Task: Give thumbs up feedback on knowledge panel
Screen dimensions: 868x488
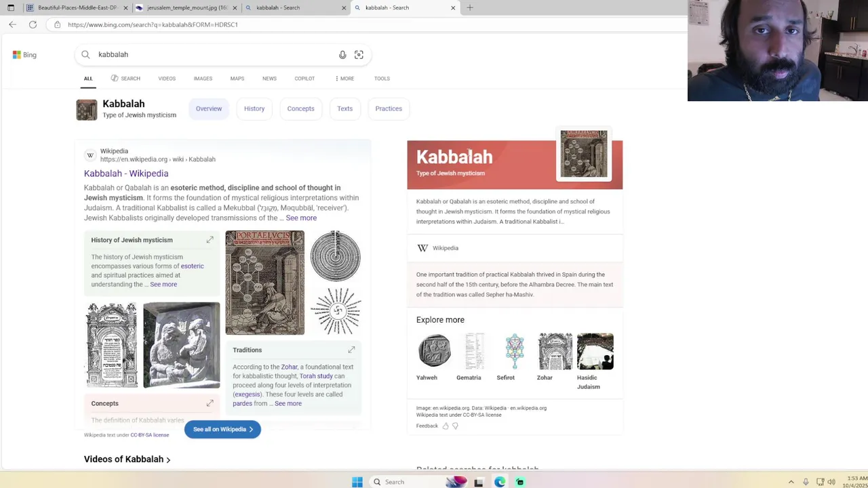Action: coord(446,426)
